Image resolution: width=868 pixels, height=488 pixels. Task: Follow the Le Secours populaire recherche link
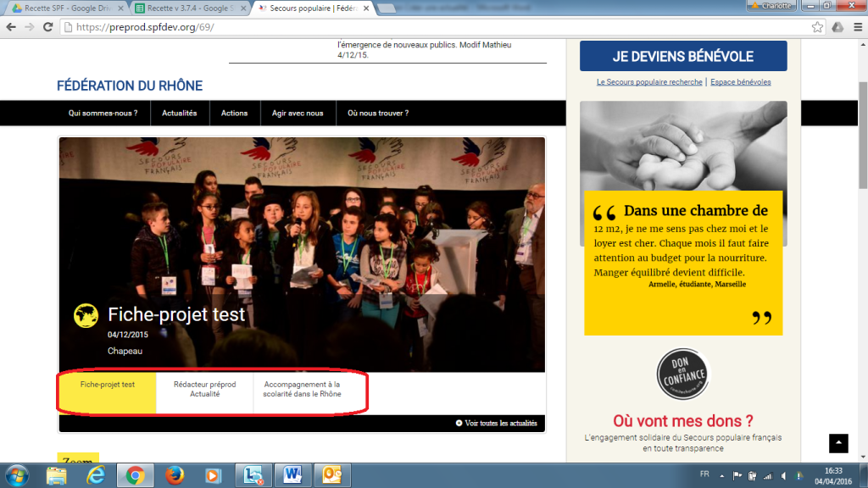(649, 82)
